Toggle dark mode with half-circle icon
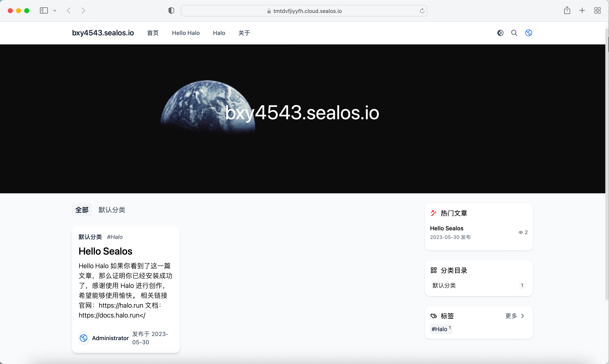 pos(500,33)
